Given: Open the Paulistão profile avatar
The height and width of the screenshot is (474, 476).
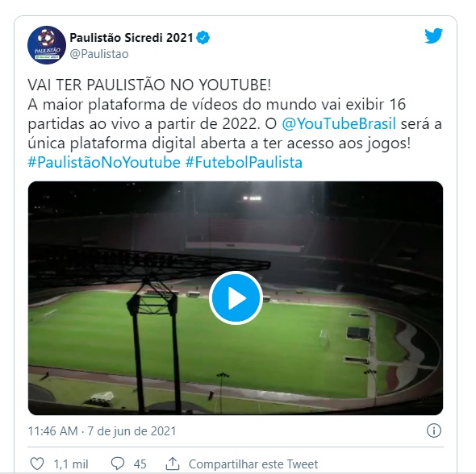Looking at the screenshot, I should pos(47,45).
